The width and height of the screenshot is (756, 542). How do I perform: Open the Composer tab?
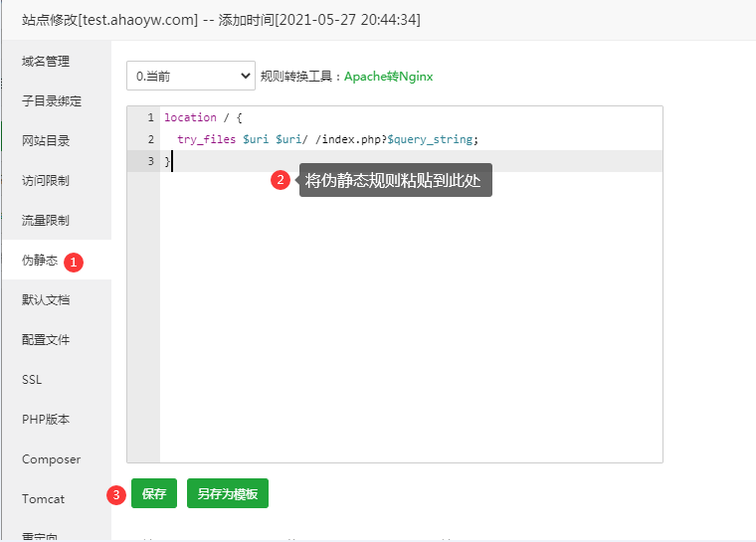tap(51, 459)
